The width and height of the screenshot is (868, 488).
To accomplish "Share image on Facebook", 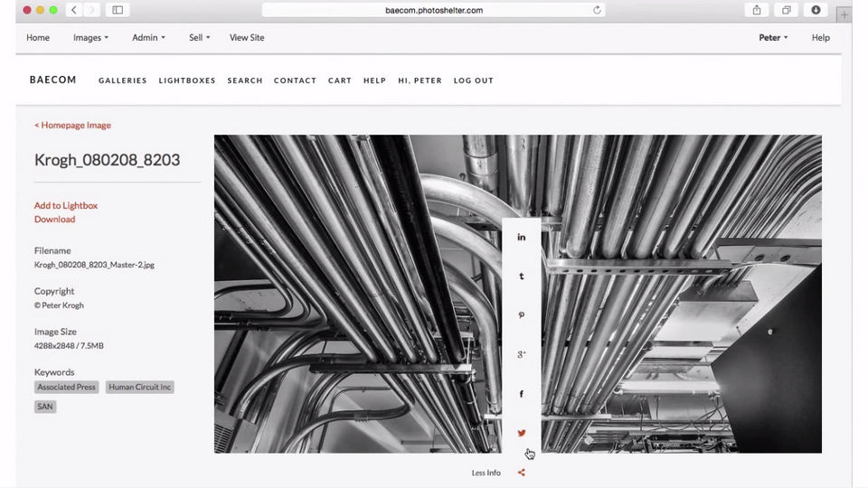I will [x=521, y=394].
